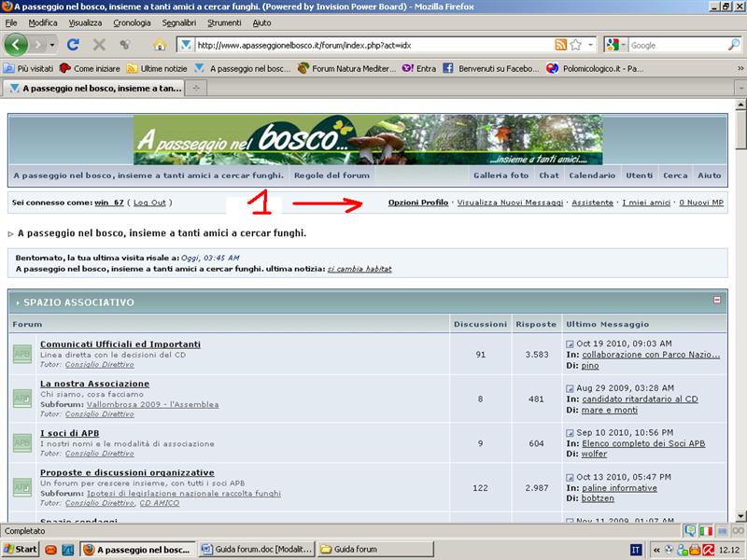
Task: Open the back/forward history dropdown arrow
Action: [52, 45]
